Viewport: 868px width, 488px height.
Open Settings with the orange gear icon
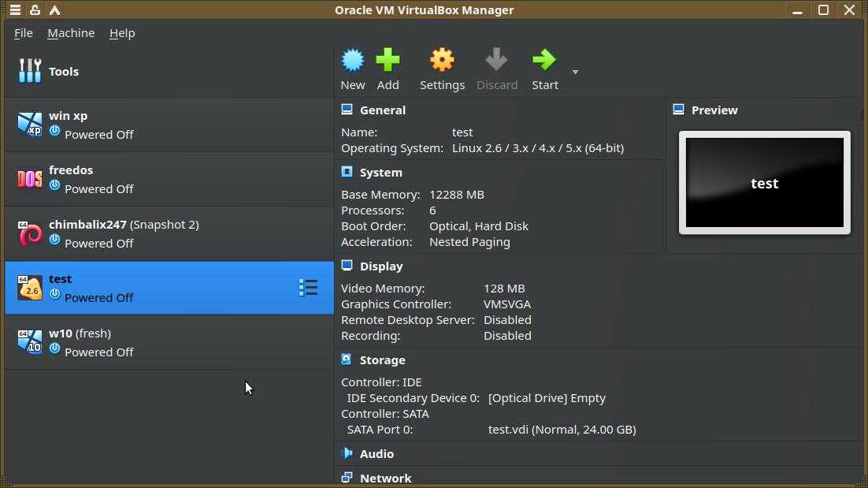tap(442, 60)
